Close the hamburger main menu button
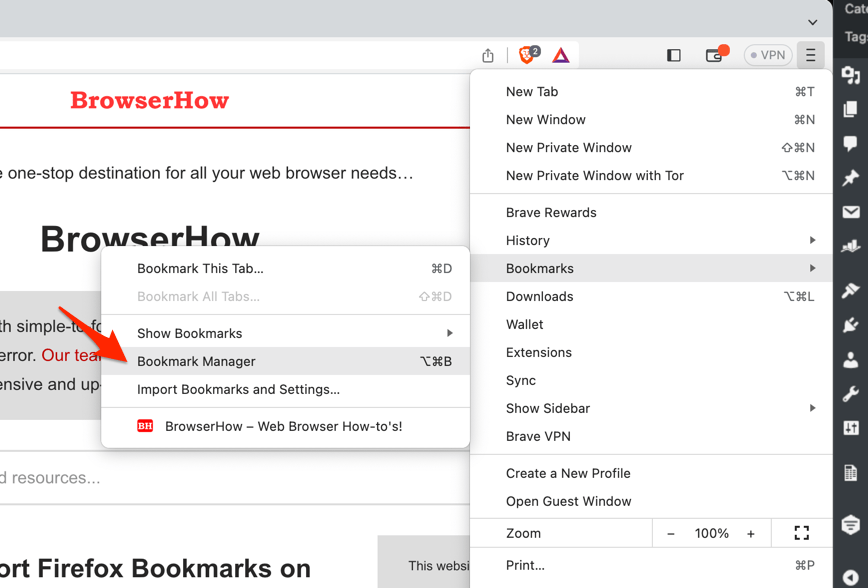Image resolution: width=868 pixels, height=588 pixels. [811, 55]
